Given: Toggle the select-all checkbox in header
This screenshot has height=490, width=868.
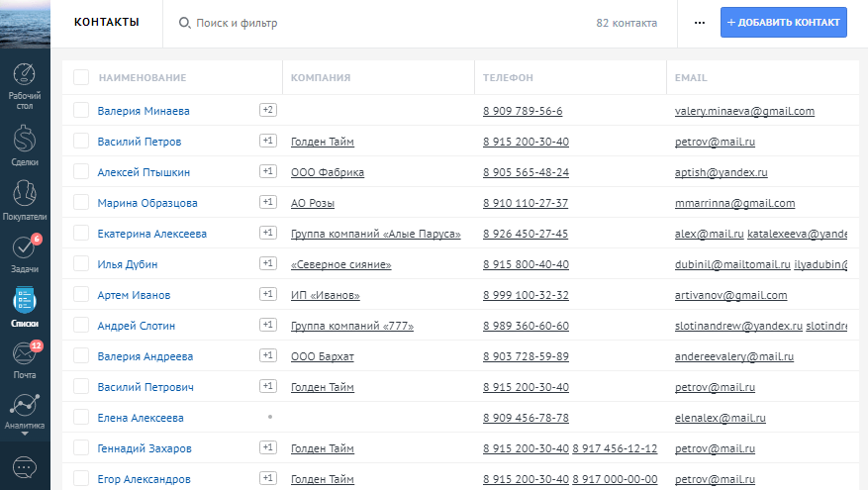Looking at the screenshot, I should click(x=81, y=77).
